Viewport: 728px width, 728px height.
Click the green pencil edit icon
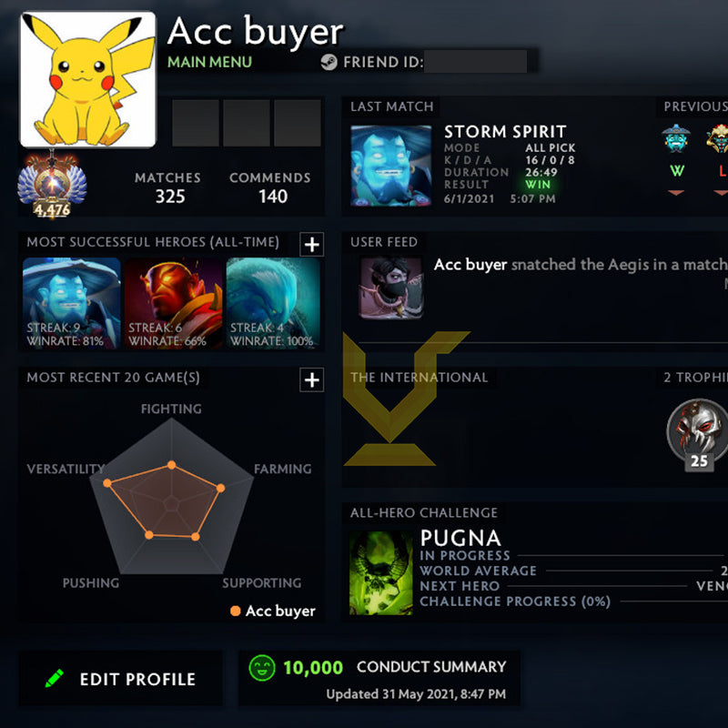coord(55,678)
